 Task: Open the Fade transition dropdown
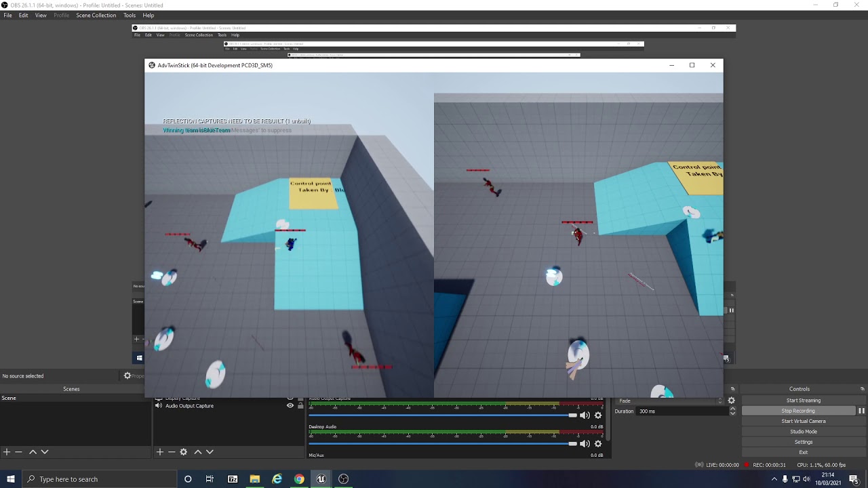point(670,401)
